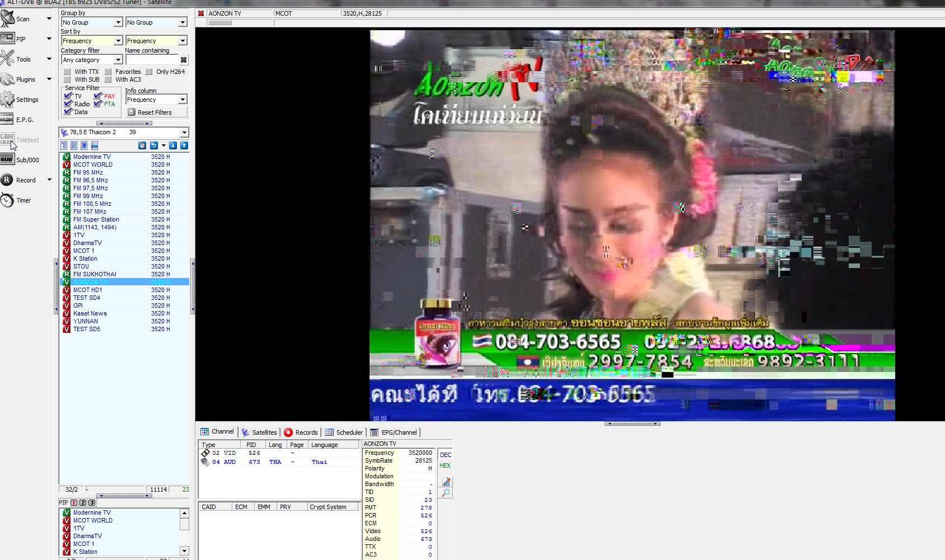Click the Name containing input field

(x=152, y=60)
